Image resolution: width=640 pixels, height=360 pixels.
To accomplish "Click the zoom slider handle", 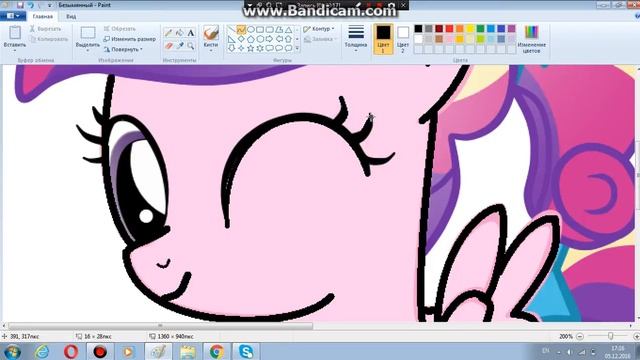I will pyautogui.click(x=610, y=336).
